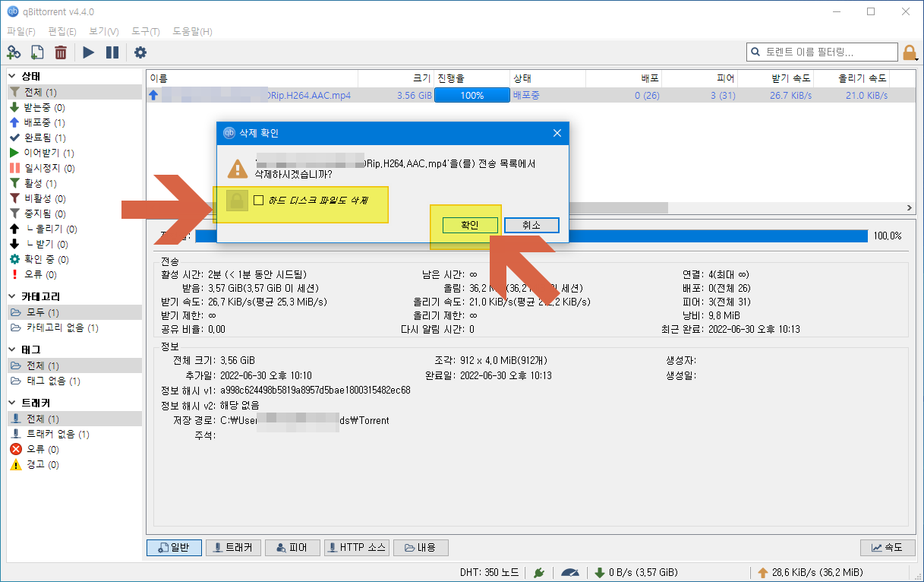
Task: Click the pause toolbar icon
Action: pos(112,52)
